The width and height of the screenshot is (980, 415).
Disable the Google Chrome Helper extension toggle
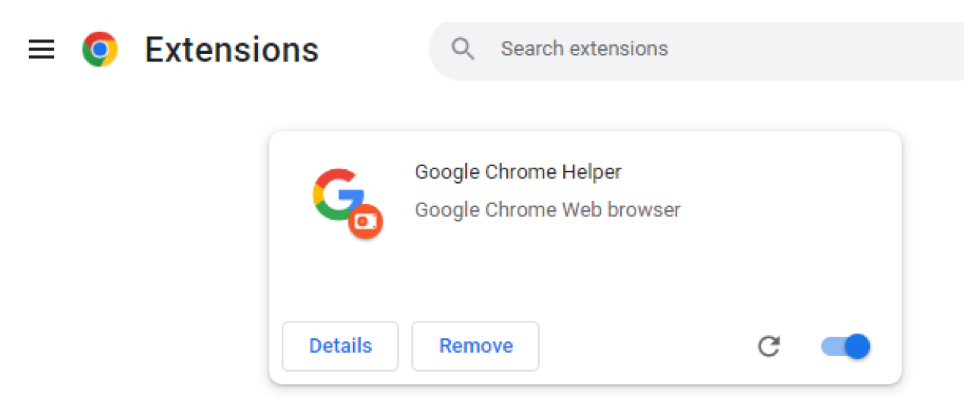coord(845,347)
